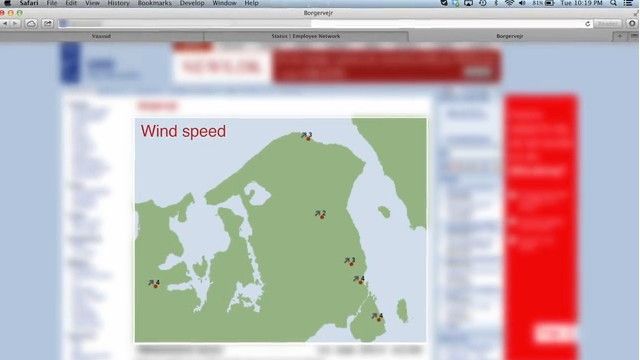Image resolution: width=640 pixels, height=360 pixels.
Task: Switch to the first browser tab
Action: 101,36
